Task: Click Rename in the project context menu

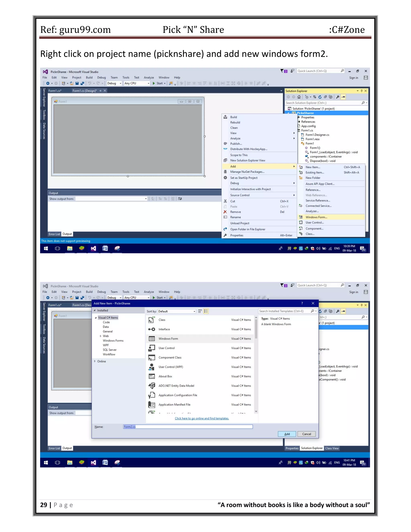Action: (259, 217)
